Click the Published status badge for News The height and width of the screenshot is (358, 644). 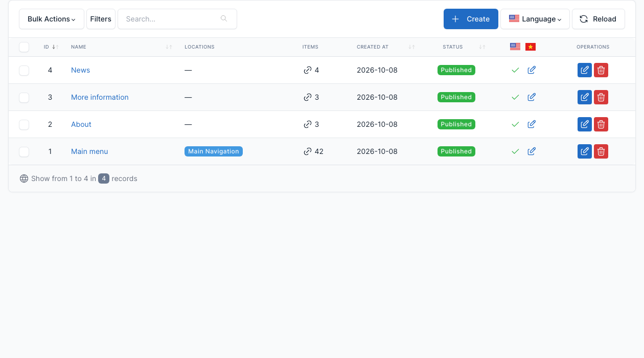click(x=456, y=70)
